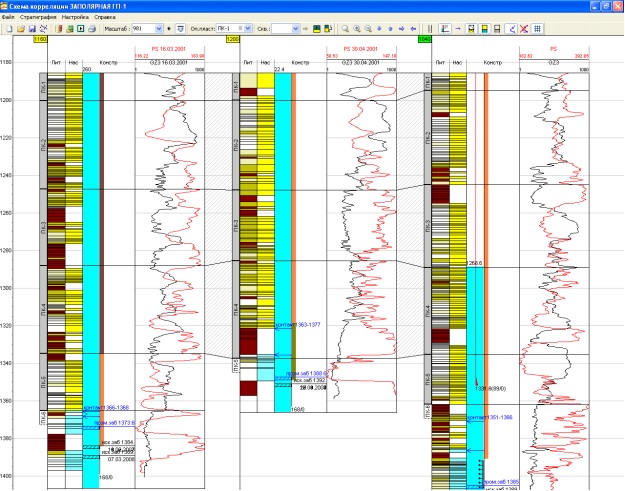625x491 pixels.
Task: Print the correlation scheme
Action: point(92,29)
